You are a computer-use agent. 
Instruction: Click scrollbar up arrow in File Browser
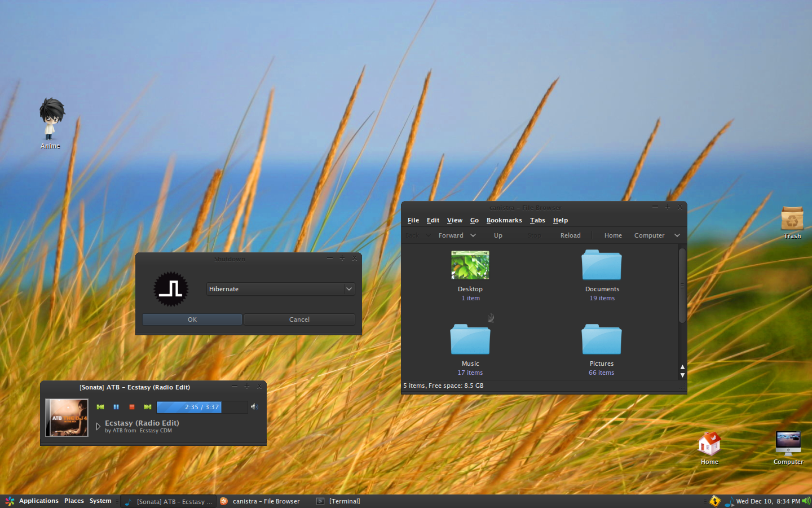click(x=682, y=367)
